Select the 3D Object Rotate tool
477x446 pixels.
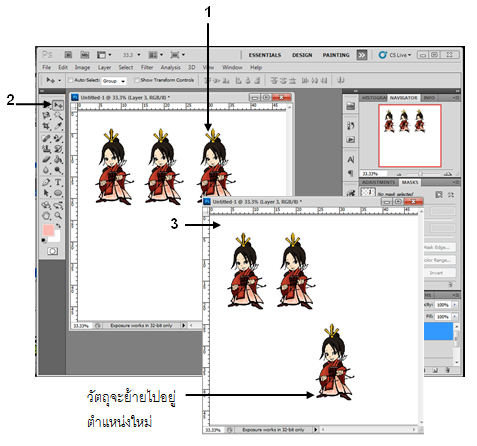(46, 205)
